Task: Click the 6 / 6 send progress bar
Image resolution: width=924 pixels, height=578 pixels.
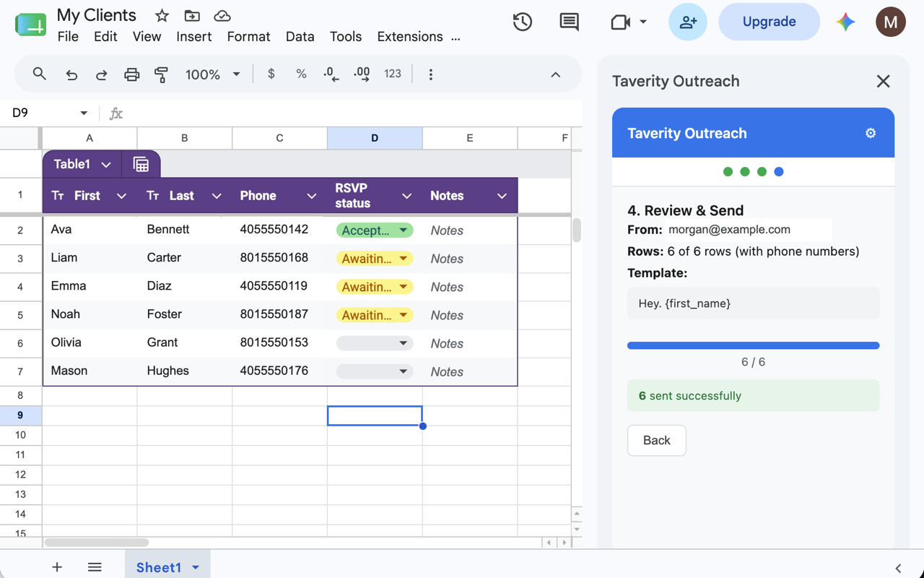Action: 754,346
